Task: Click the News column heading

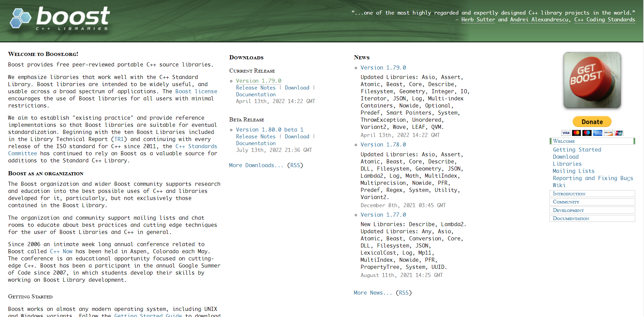Action: [361, 57]
